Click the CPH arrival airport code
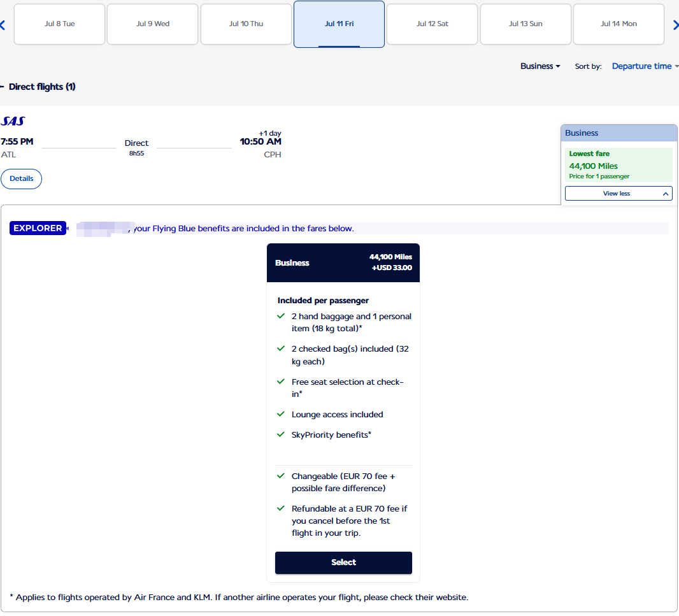 tap(273, 155)
